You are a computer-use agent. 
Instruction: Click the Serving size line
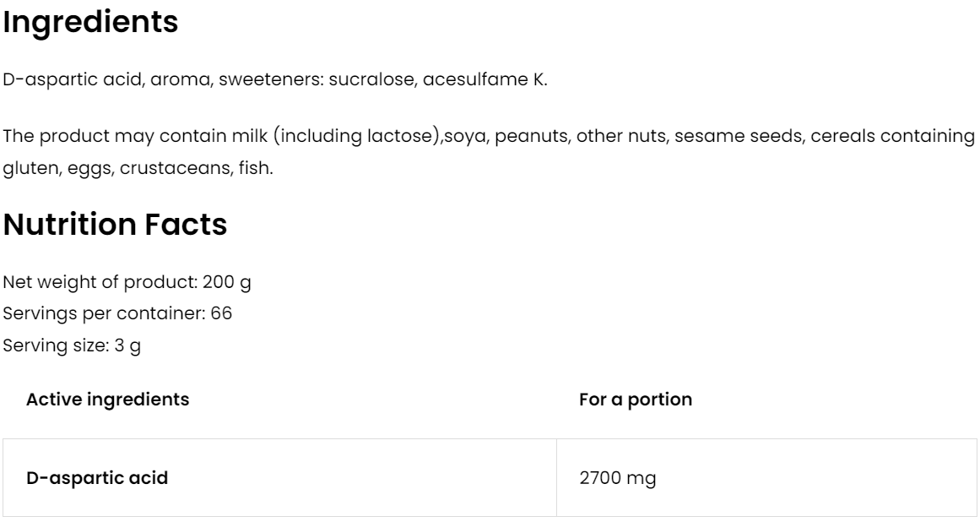pos(72,346)
